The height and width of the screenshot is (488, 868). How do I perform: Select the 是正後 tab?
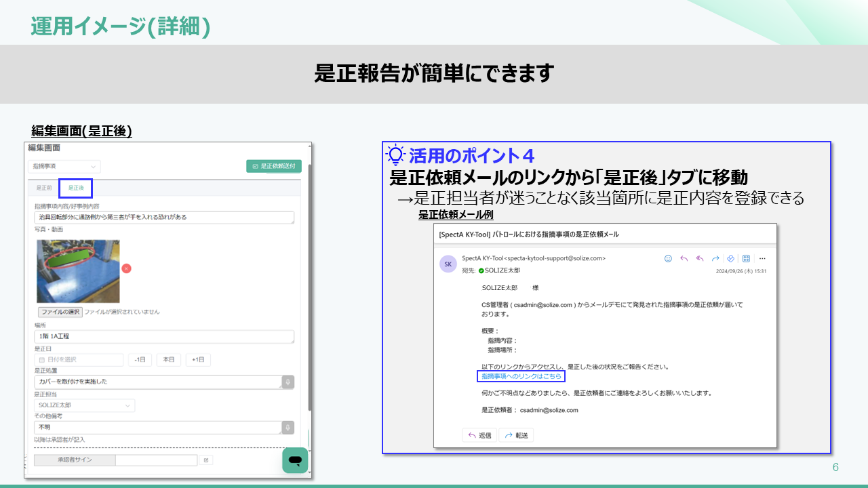click(x=75, y=188)
